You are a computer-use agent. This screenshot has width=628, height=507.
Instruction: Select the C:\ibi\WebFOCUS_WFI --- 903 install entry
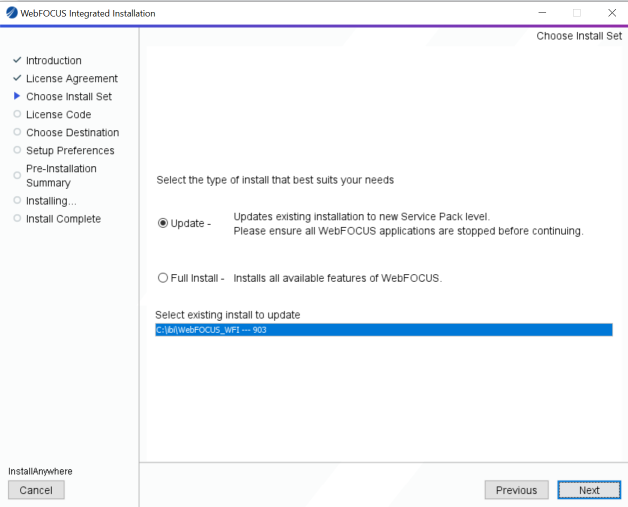pos(384,330)
